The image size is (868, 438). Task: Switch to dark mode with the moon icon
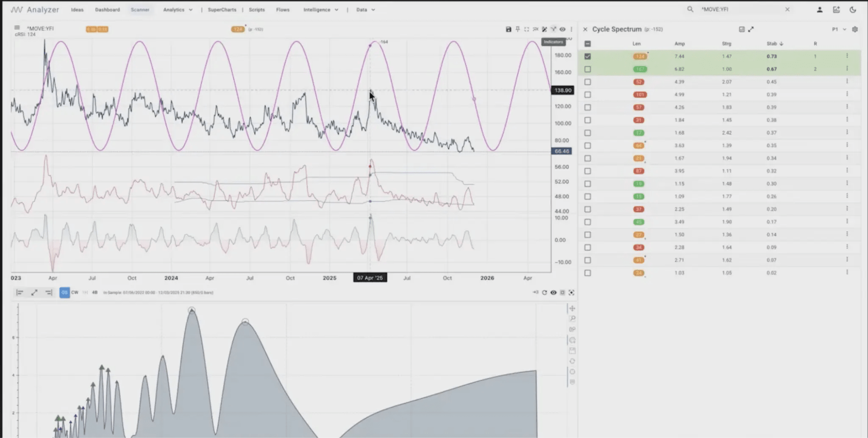tap(853, 9)
